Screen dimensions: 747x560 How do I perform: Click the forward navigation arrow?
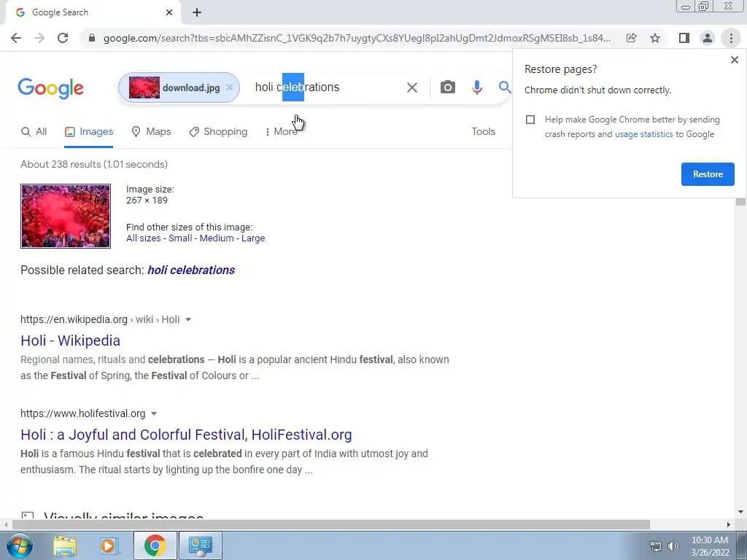pyautogui.click(x=39, y=38)
